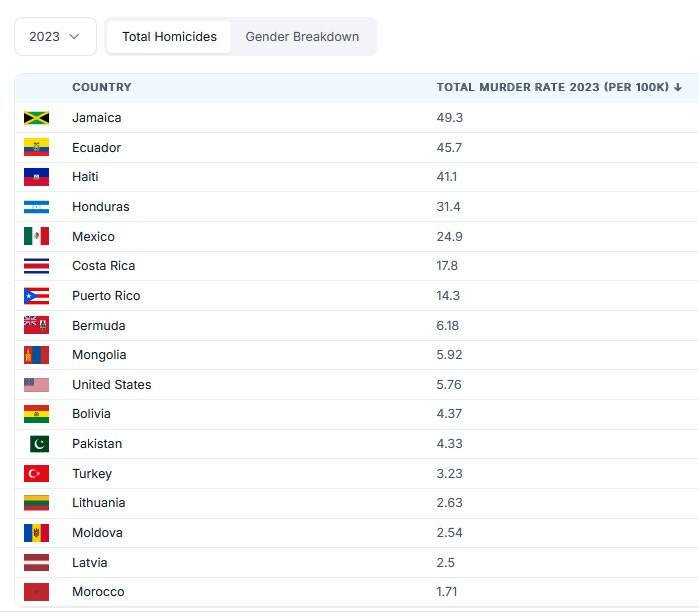Click the 1.71 murder rate value
699x613 pixels.
click(447, 592)
